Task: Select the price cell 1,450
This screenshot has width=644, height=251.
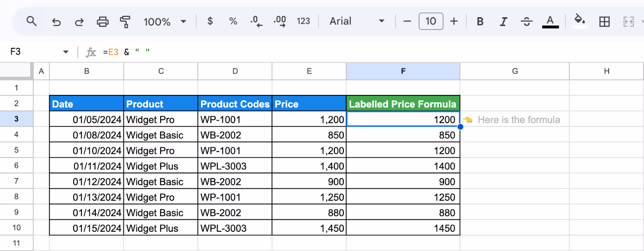Action: 309,228
